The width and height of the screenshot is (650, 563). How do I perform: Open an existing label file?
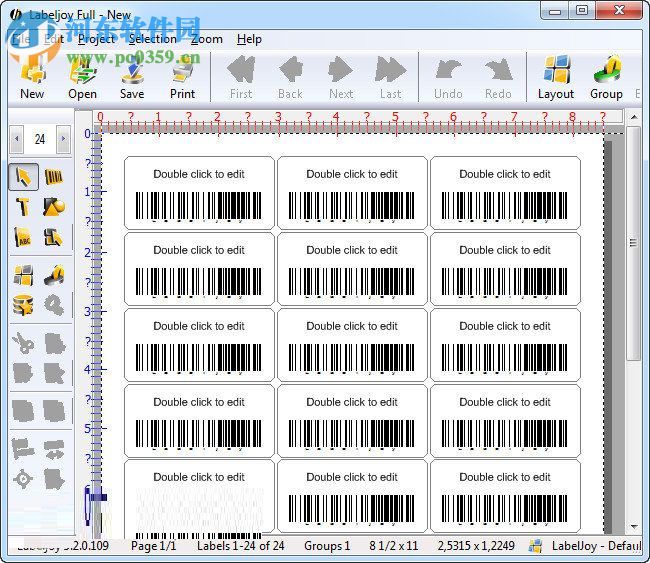coord(82,78)
